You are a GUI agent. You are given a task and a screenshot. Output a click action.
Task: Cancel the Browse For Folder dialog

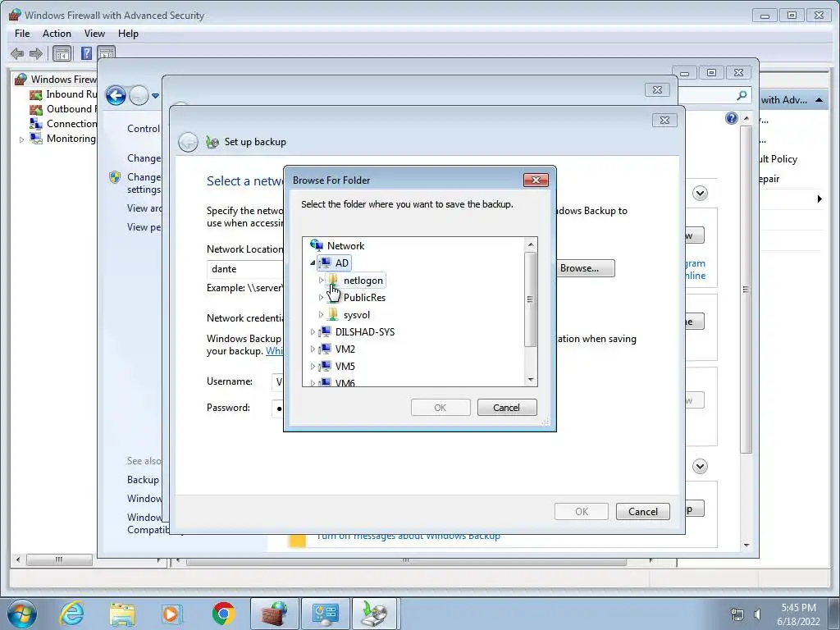[x=506, y=407]
